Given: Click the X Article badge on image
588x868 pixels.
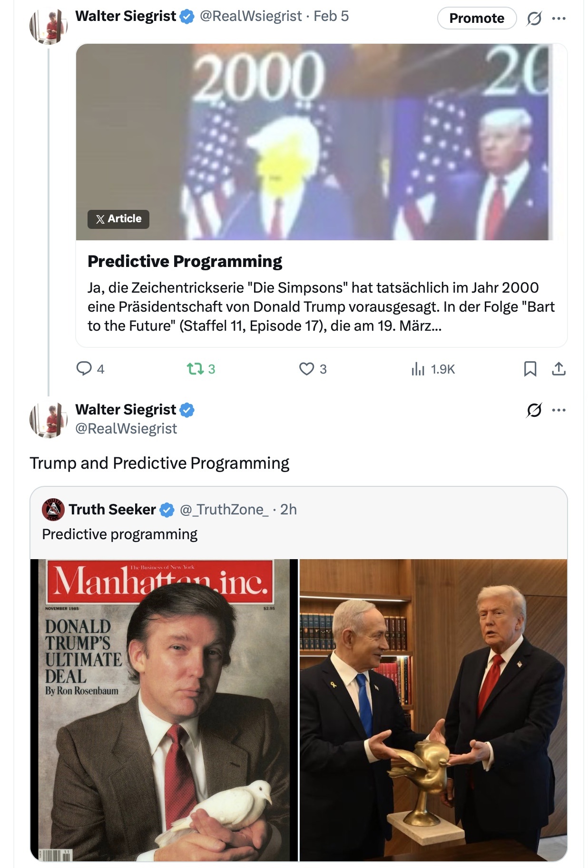Looking at the screenshot, I should point(118,219).
